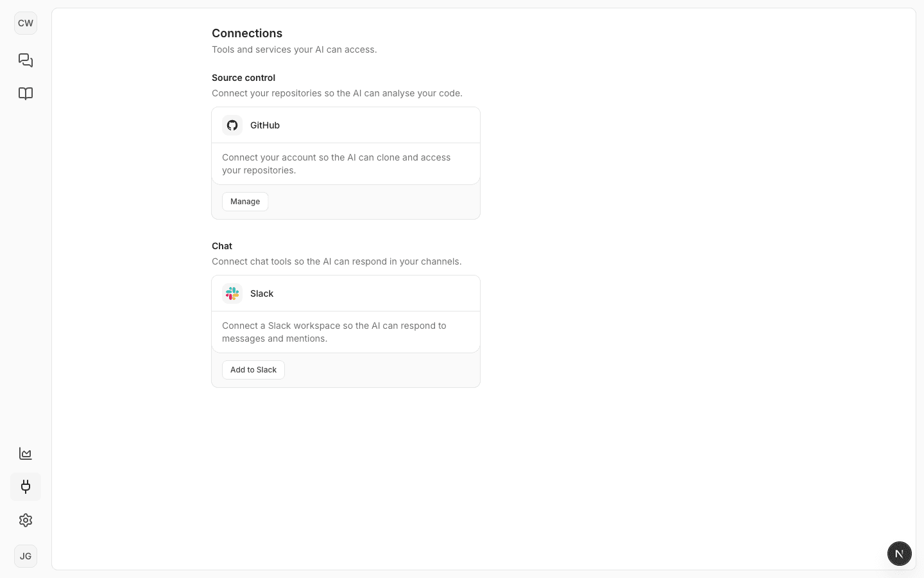
Task: Click the Add to Slack button
Action: tap(253, 370)
